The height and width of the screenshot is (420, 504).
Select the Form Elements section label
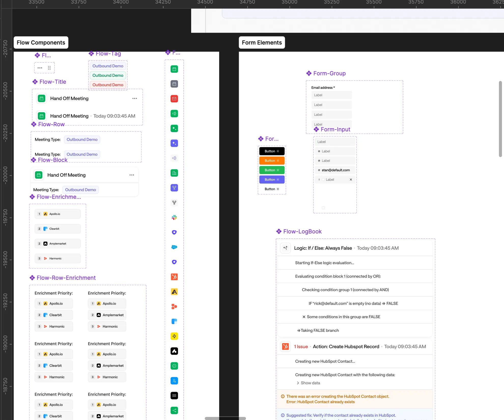coord(262,43)
